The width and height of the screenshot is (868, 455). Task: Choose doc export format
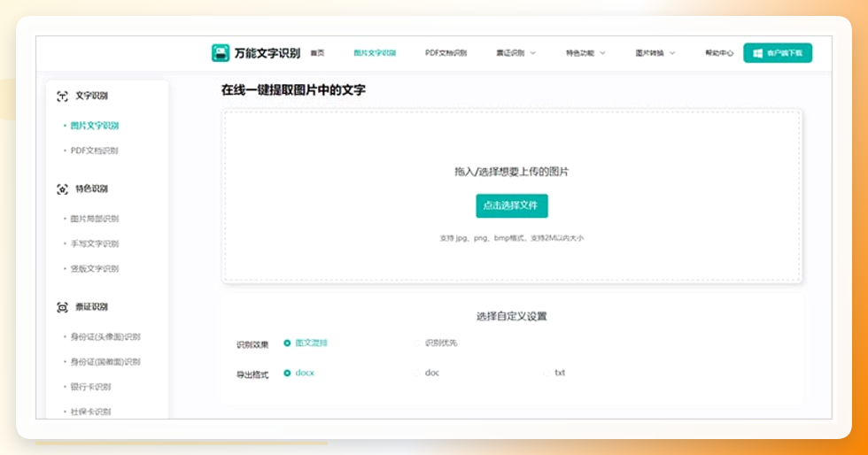tap(417, 373)
